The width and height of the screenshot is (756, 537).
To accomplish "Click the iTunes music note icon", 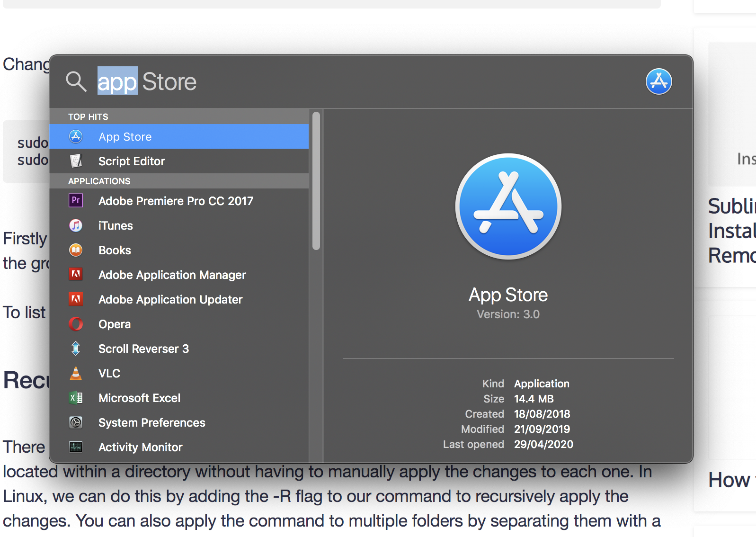I will click(76, 225).
